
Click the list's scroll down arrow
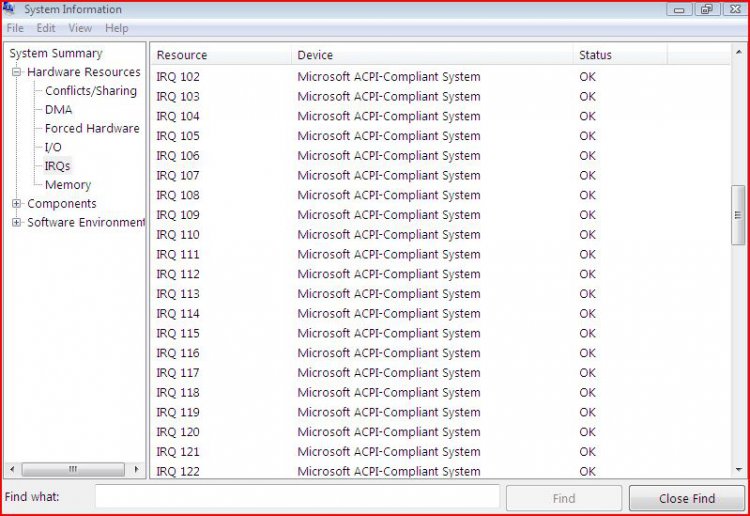(x=738, y=470)
